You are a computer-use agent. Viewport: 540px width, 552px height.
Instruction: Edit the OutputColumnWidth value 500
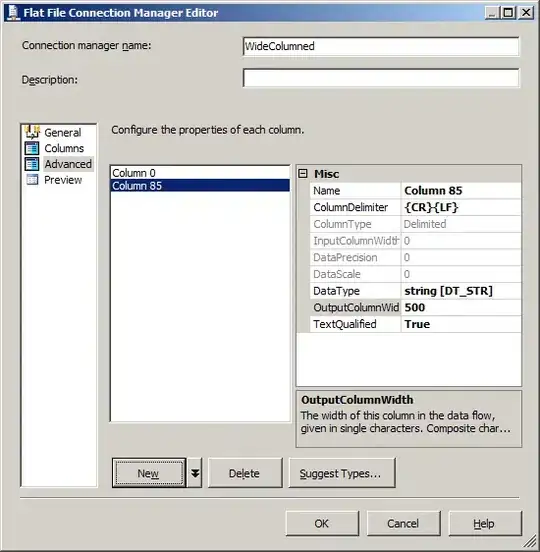(x=461, y=307)
